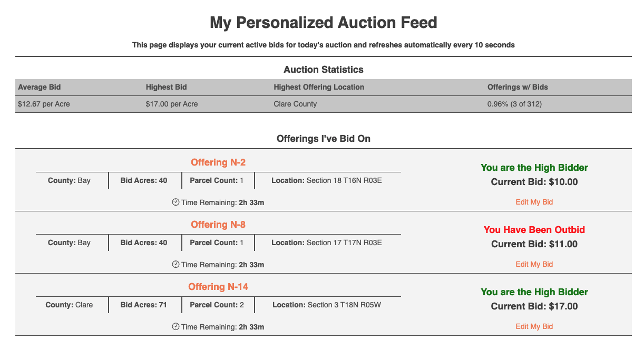Select the Clare County statistics value

[295, 104]
